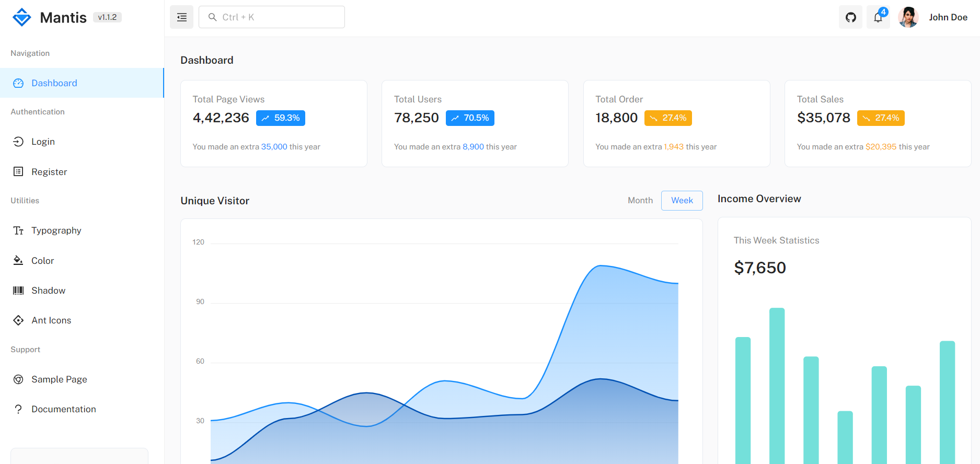
Task: Click This Week Statistics label
Action: [777, 240]
